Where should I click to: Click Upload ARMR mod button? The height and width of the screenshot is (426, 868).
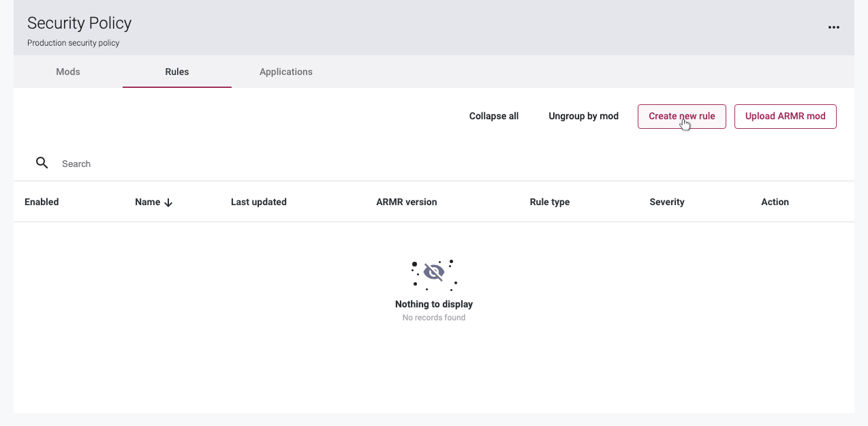786,116
